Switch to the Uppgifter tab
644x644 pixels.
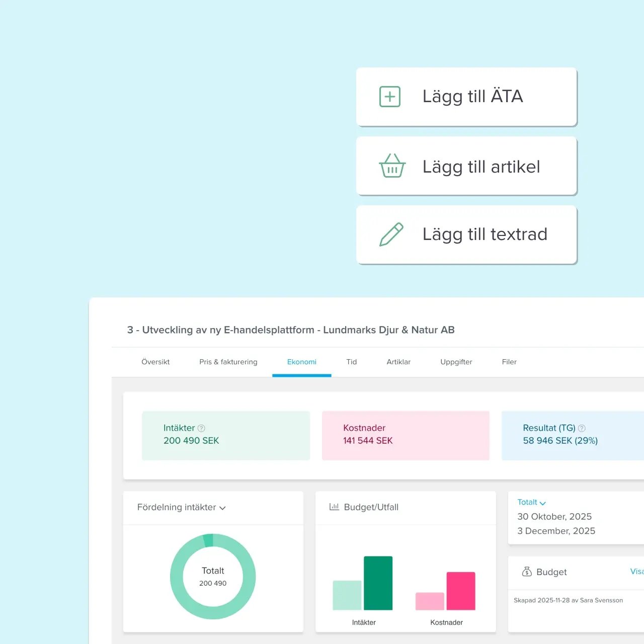coord(456,362)
